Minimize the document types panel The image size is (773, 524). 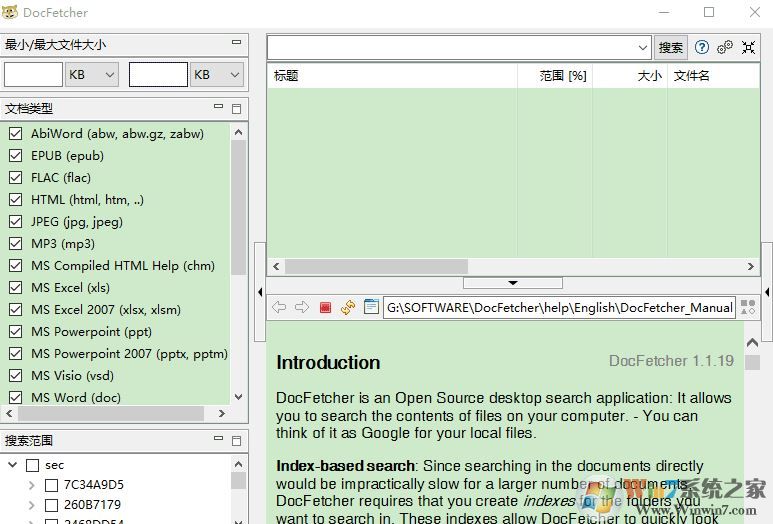click(218, 106)
